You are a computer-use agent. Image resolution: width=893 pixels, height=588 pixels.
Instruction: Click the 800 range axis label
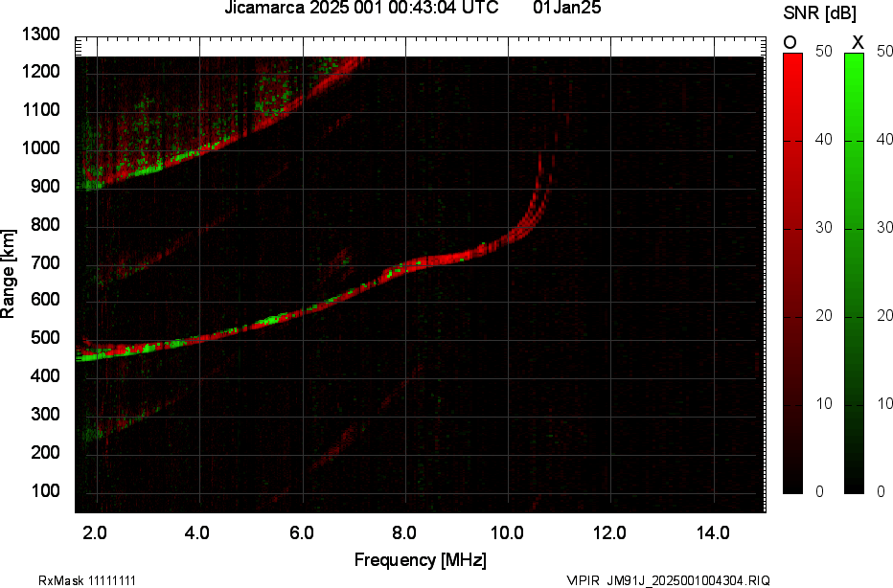point(45,224)
